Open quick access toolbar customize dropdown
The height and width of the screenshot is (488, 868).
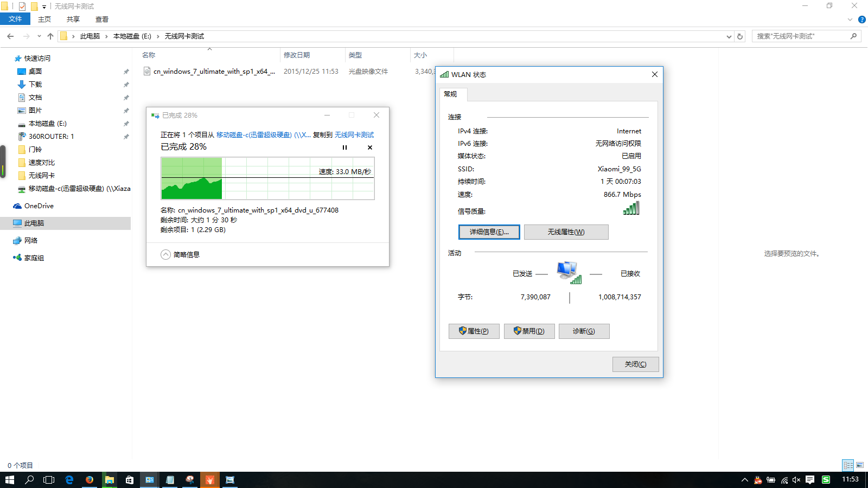[x=44, y=7]
